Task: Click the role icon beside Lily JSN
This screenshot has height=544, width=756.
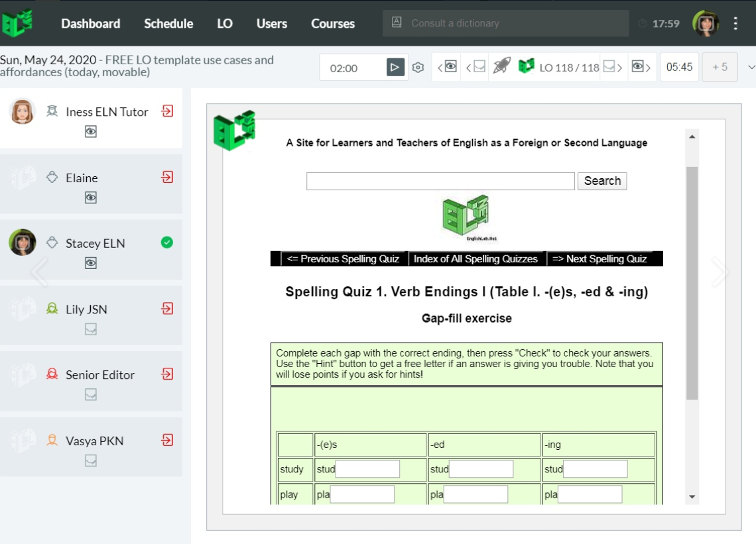Action: pyautogui.click(x=52, y=308)
